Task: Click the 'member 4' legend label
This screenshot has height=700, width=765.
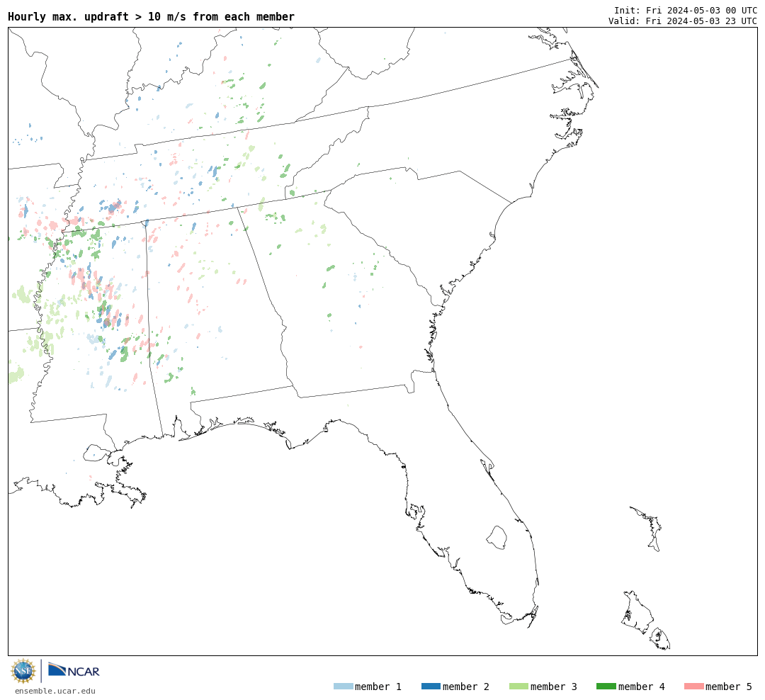Action: [x=641, y=687]
